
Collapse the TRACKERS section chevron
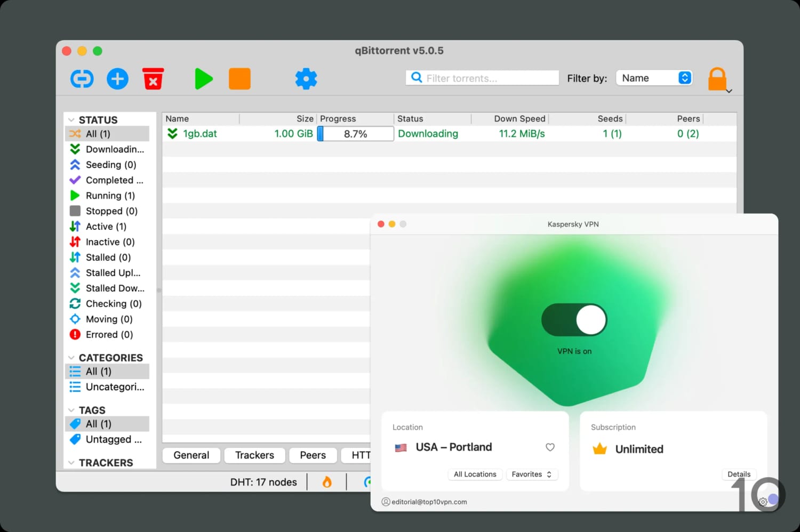[71, 463]
